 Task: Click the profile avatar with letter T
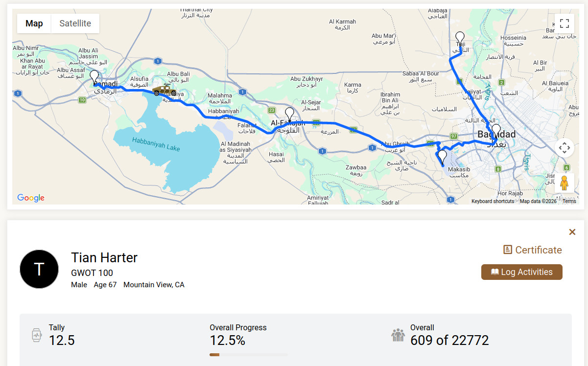click(39, 269)
